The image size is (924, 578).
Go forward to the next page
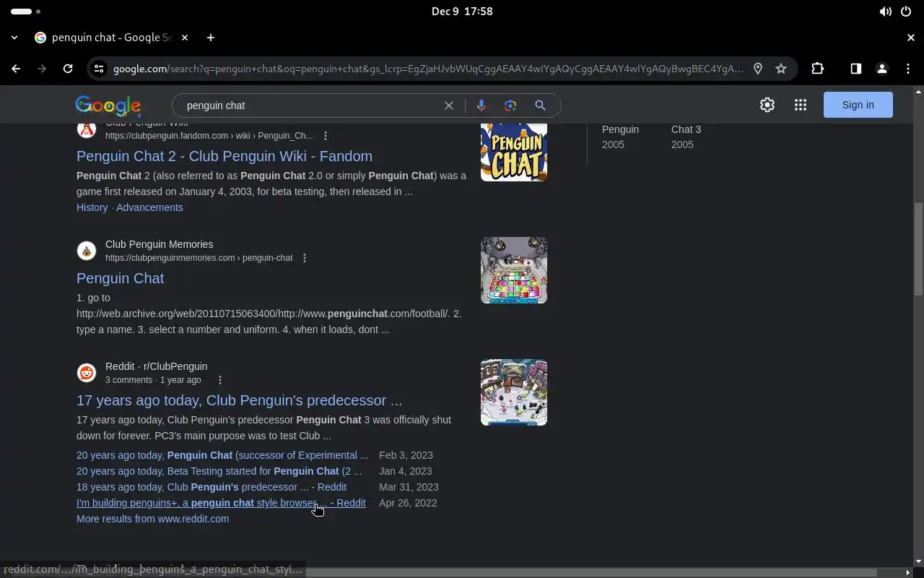pos(42,69)
